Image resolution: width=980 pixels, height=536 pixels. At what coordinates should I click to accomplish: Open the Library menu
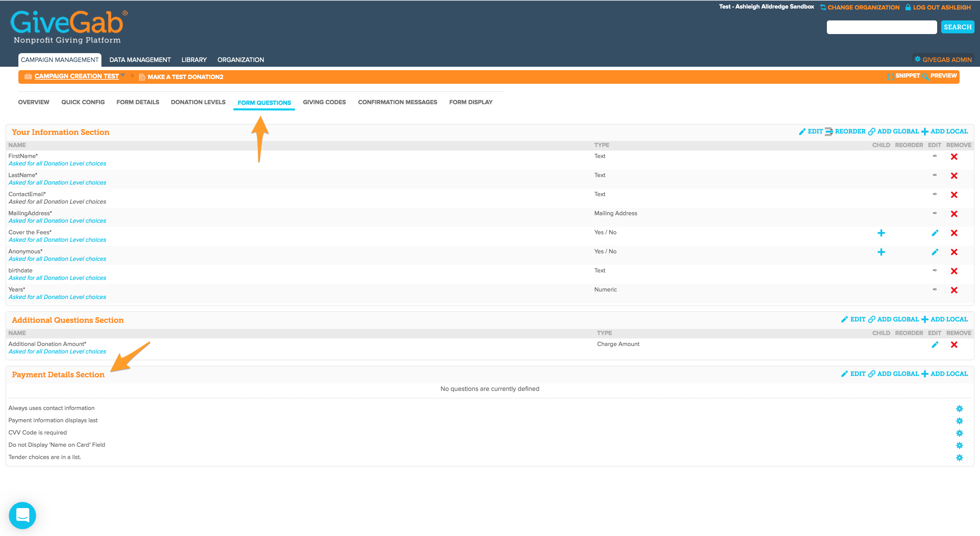click(194, 60)
